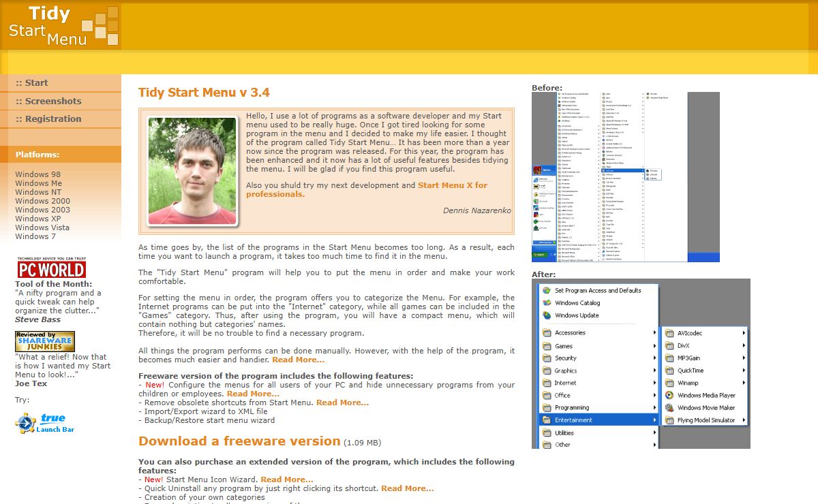
Task: Click Office folder icon in After screenshot
Action: [x=547, y=395]
